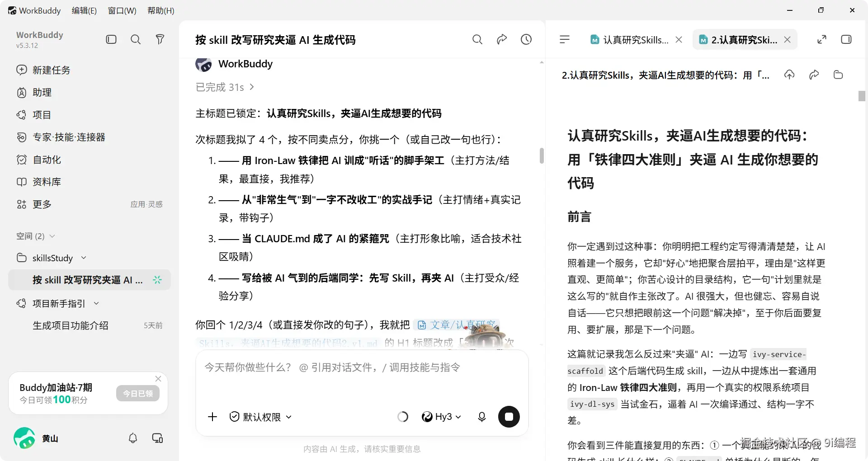Expand the preview pane to fullscreen
This screenshot has height=461, width=868.
822,40
